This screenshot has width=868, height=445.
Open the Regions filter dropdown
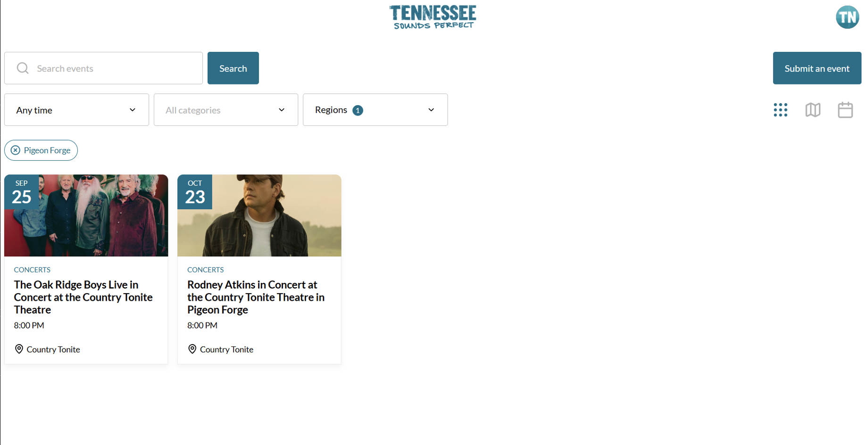(x=375, y=110)
